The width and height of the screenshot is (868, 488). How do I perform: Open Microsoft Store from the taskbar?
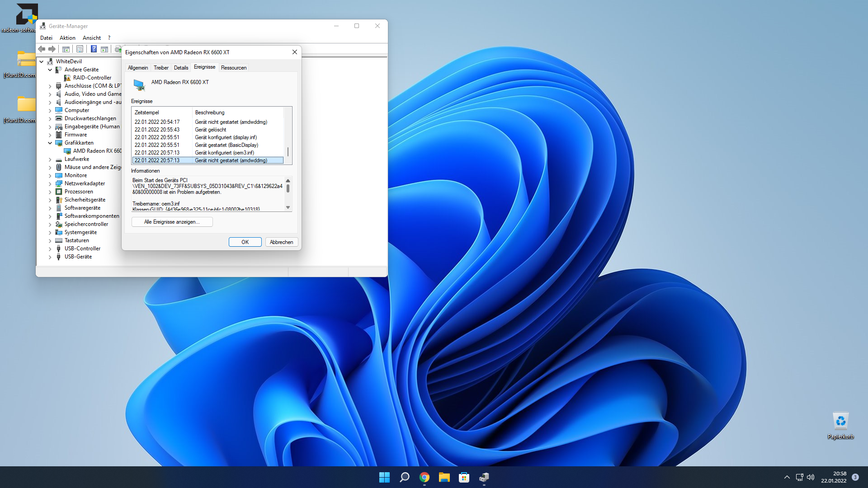[x=464, y=477]
